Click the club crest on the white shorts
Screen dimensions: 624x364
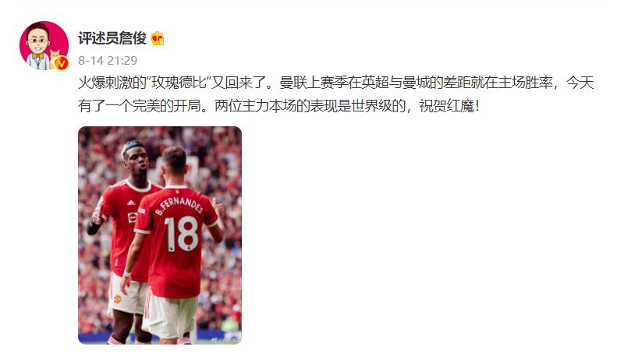[117, 298]
